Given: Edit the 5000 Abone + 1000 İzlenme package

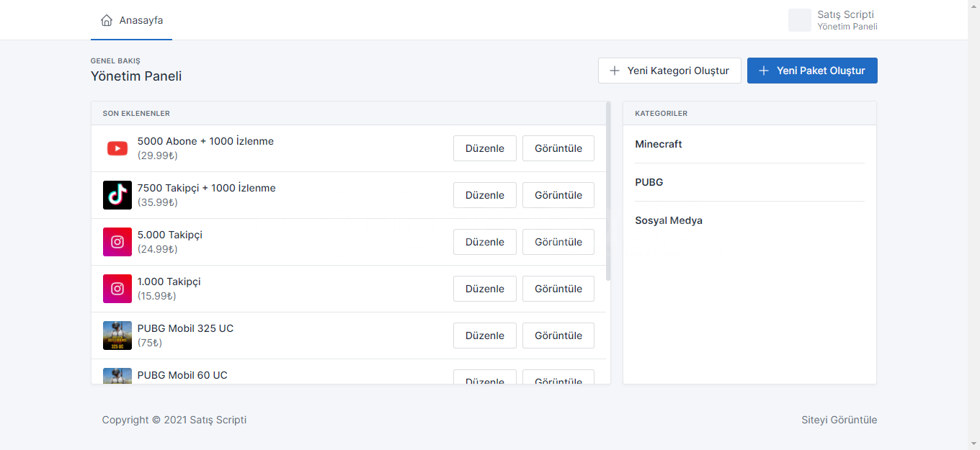Looking at the screenshot, I should (x=485, y=148).
